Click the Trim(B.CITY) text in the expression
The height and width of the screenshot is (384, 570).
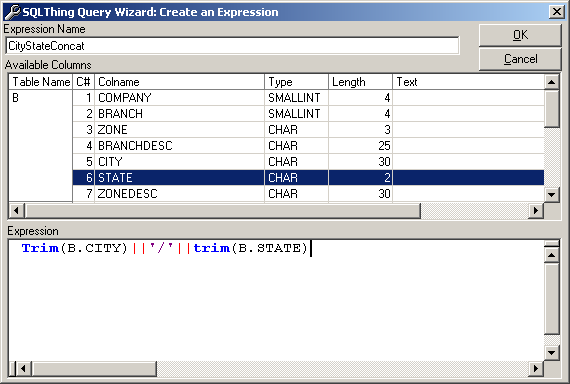pos(75,248)
